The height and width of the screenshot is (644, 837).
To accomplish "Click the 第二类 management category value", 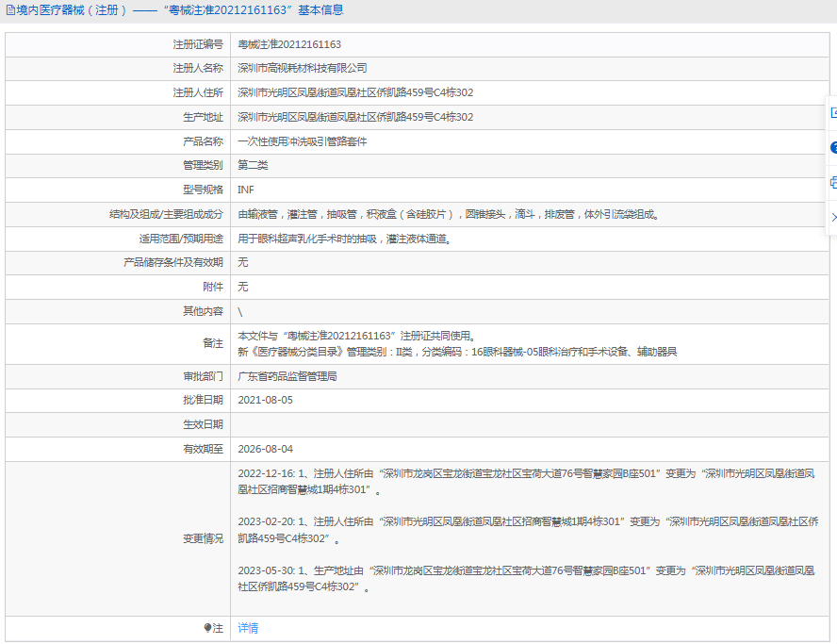I will (253, 165).
